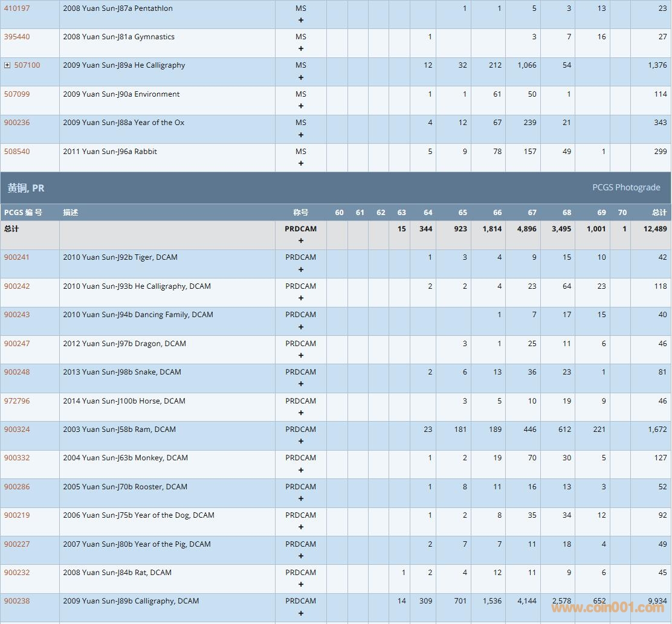Show plus grades for 2013 Snake DCAM
The image size is (672, 624).
301,384
